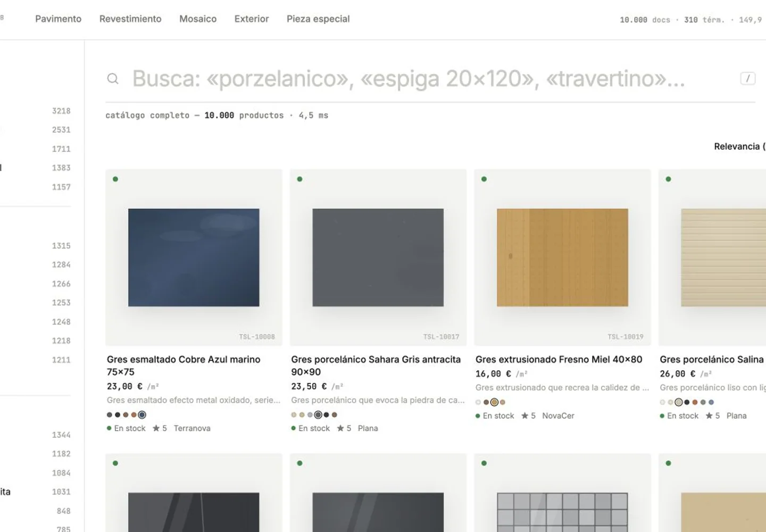766x532 pixels.
Task: Open the Revestimiento category
Action: pyautogui.click(x=130, y=19)
